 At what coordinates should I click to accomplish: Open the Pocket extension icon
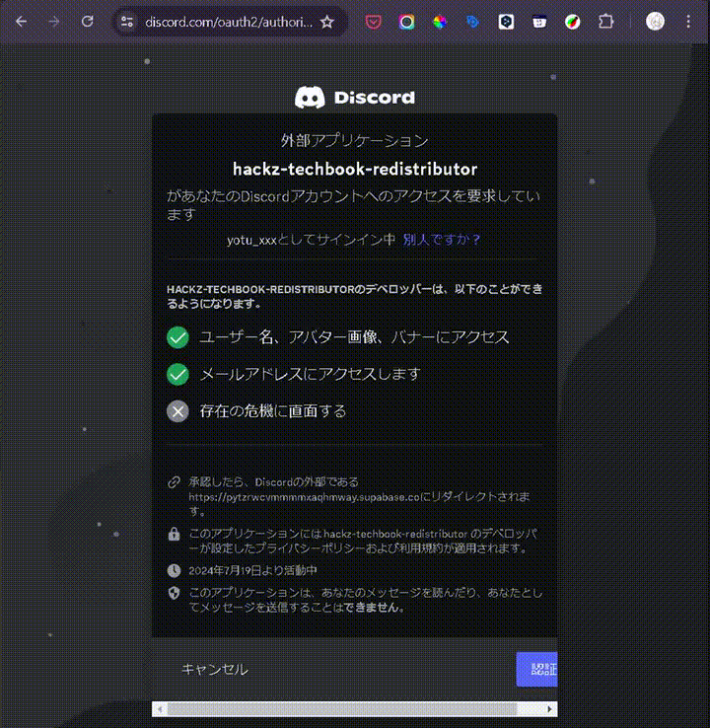click(373, 22)
